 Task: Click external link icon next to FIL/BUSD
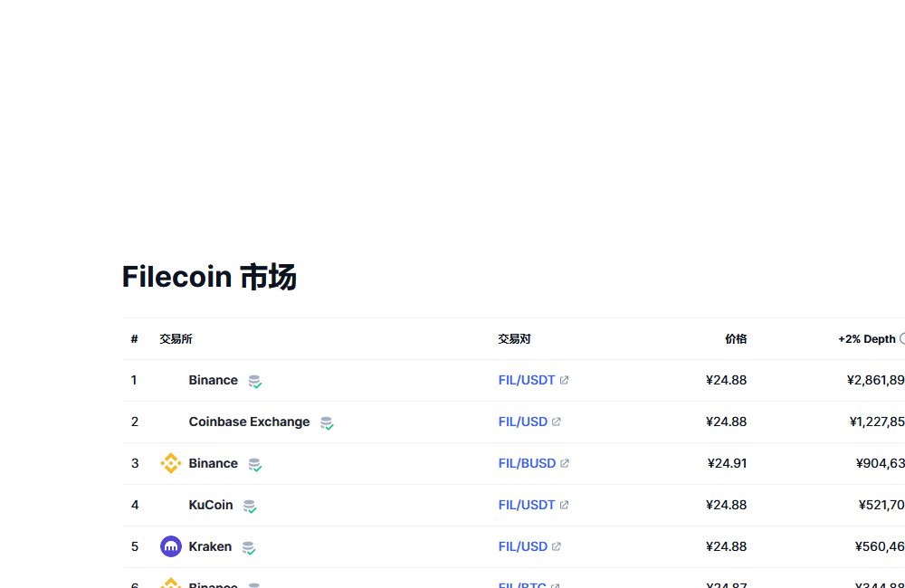[x=565, y=463]
